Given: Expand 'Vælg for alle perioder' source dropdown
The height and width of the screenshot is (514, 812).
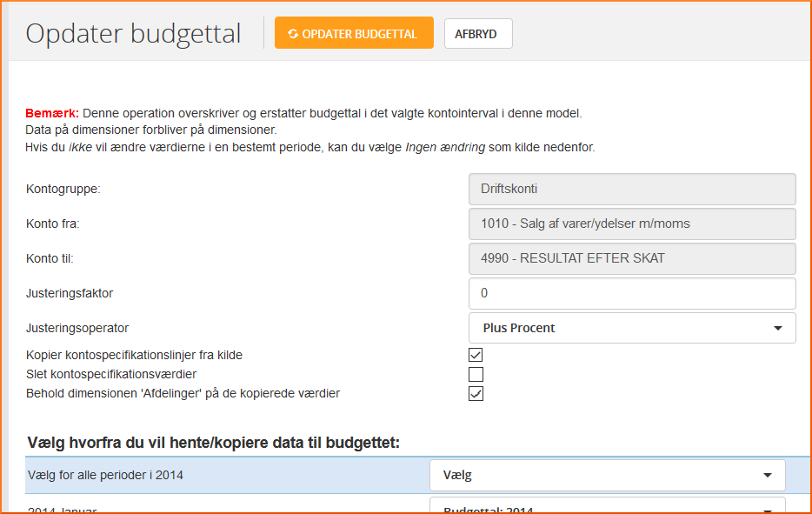Looking at the screenshot, I should 607,476.
